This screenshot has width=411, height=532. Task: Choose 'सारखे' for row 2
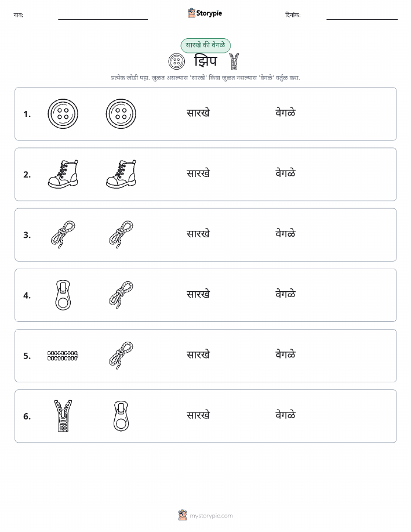[198, 173]
